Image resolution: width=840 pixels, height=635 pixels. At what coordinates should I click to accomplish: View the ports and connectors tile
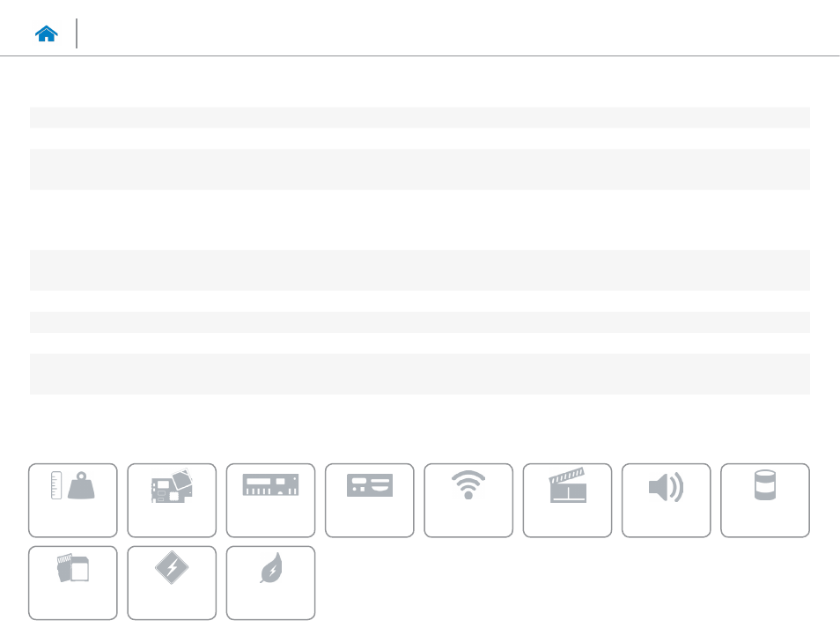pos(370,500)
